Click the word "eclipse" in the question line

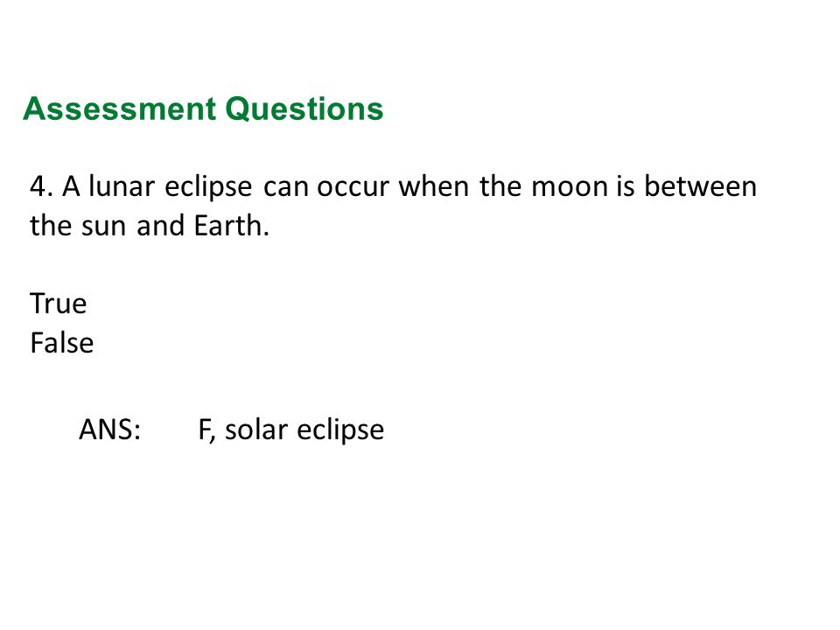(x=208, y=187)
